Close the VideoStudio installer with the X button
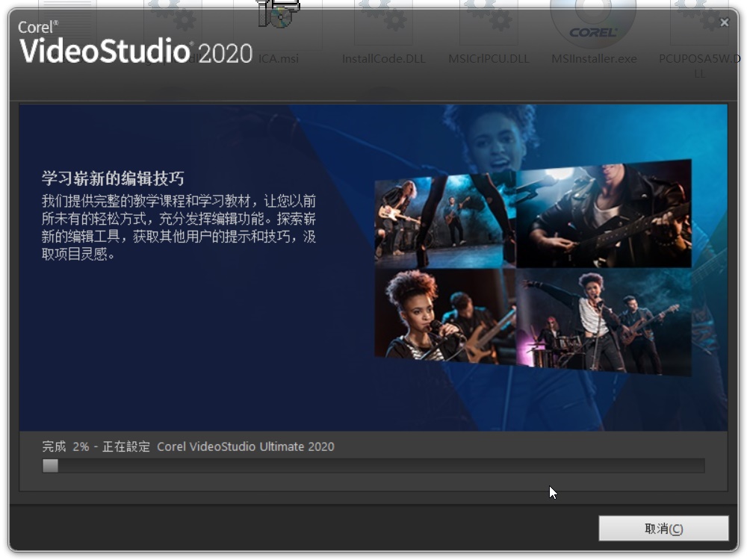The width and height of the screenshot is (747, 560). coord(724,22)
